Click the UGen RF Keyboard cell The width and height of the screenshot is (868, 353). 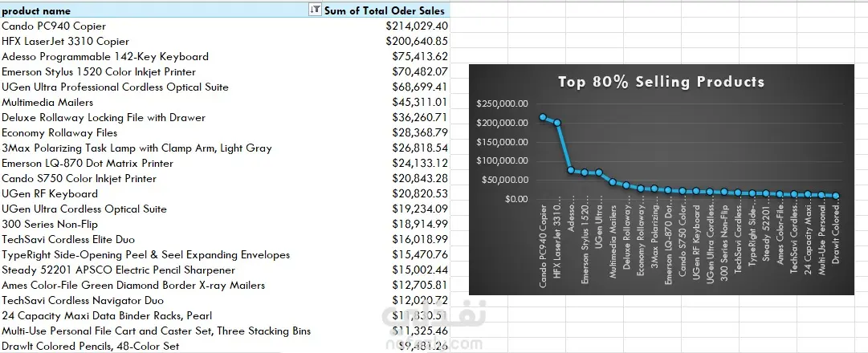(x=50, y=193)
